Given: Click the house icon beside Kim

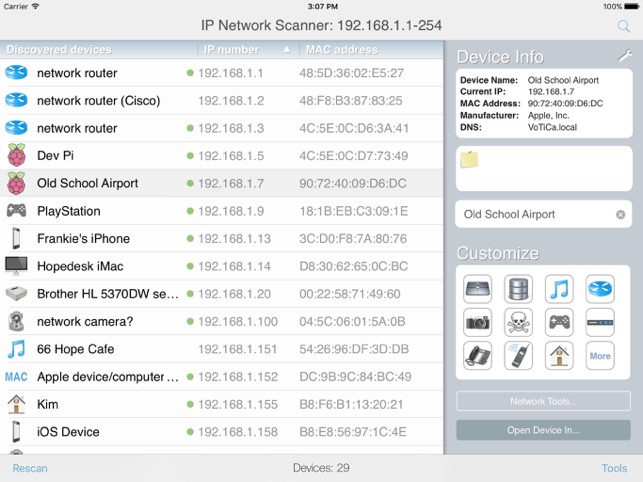Looking at the screenshot, I should (16, 404).
